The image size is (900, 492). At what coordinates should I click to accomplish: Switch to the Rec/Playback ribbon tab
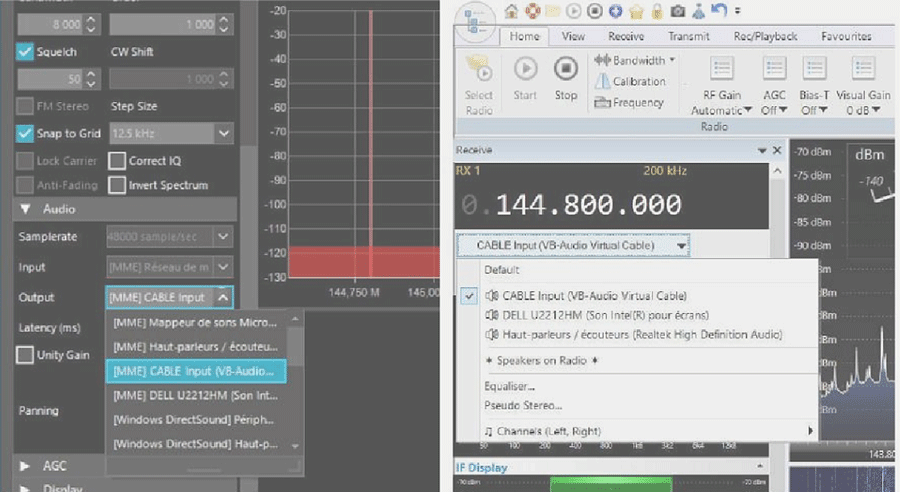click(x=765, y=36)
